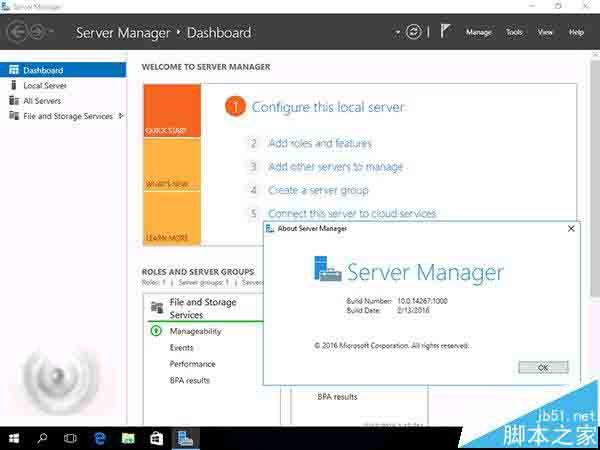Open Performance in File and Storage tile
The height and width of the screenshot is (450, 600).
[192, 364]
